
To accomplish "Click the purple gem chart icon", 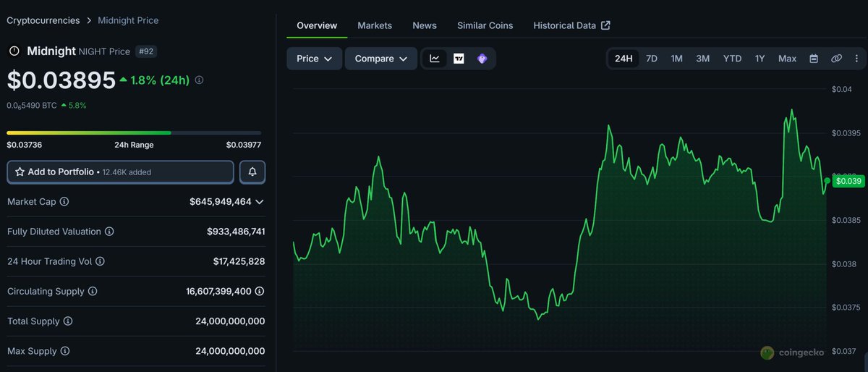I will click(x=482, y=59).
